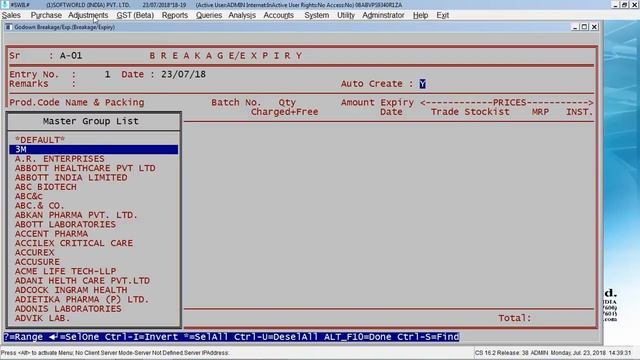The height and width of the screenshot is (360, 640).
Task: Select ABC BIOTECH in the list
Action: pyautogui.click(x=93, y=187)
